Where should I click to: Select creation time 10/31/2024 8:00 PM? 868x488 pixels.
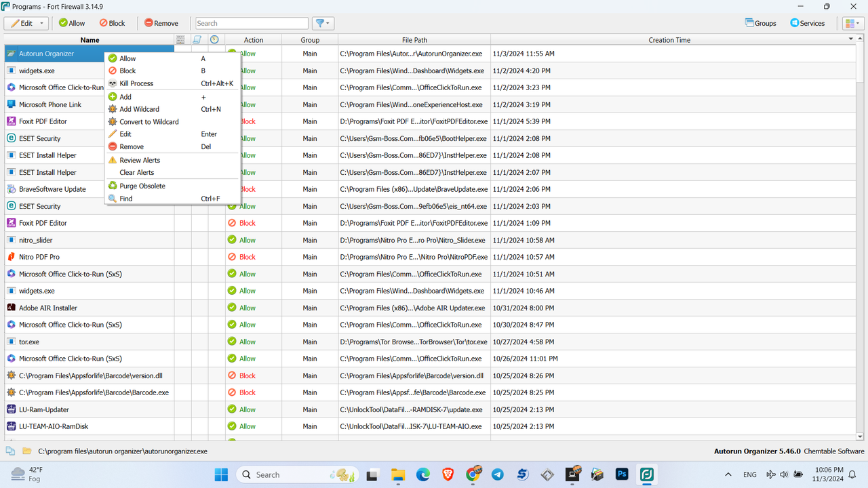coord(524,308)
